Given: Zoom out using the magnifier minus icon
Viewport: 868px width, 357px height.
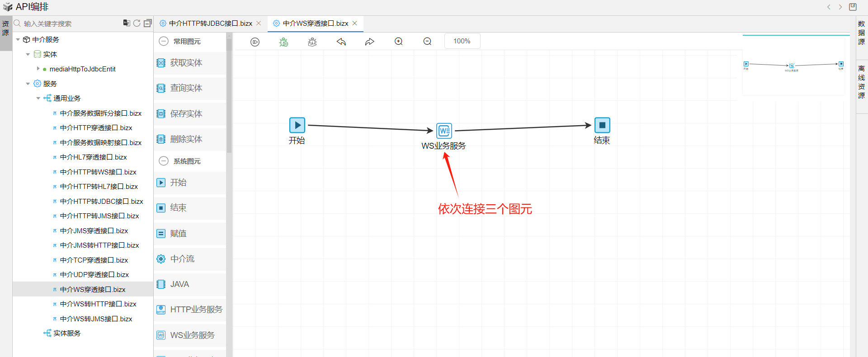Looking at the screenshot, I should [x=427, y=42].
